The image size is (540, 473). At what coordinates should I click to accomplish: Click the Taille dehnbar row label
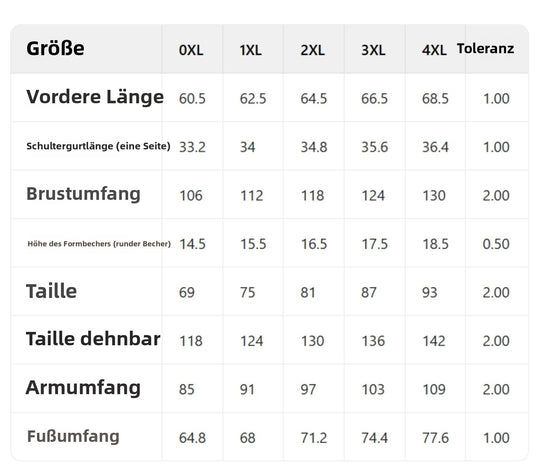(93, 339)
